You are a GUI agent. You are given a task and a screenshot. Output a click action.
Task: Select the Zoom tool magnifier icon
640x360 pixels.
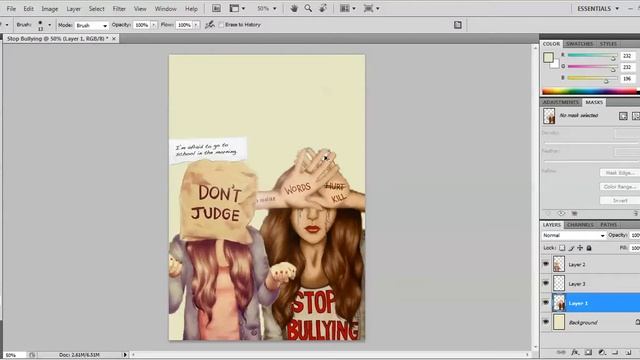pos(308,8)
